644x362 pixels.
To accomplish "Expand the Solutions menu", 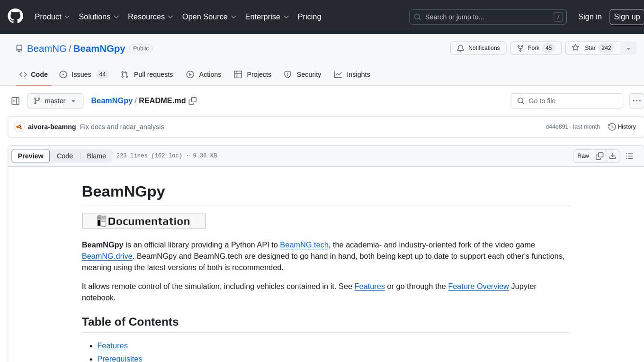I will tap(99, 17).
